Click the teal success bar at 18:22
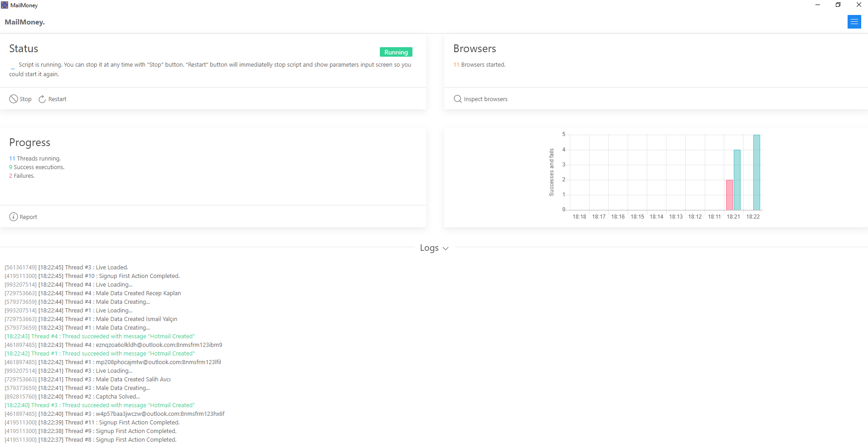868x448 pixels. (756, 172)
